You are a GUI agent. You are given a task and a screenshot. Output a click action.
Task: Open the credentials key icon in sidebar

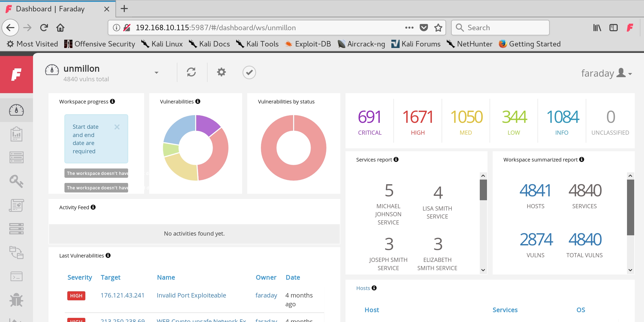tap(16, 181)
